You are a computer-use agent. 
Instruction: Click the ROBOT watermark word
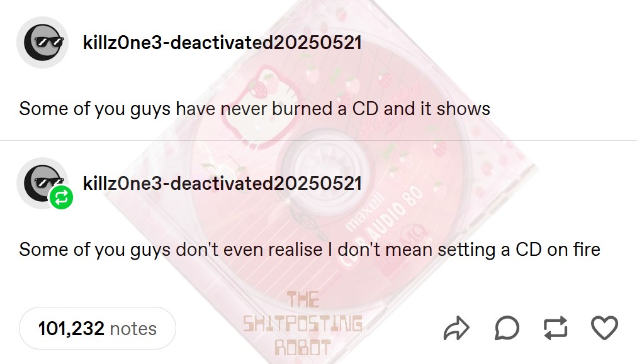(303, 348)
